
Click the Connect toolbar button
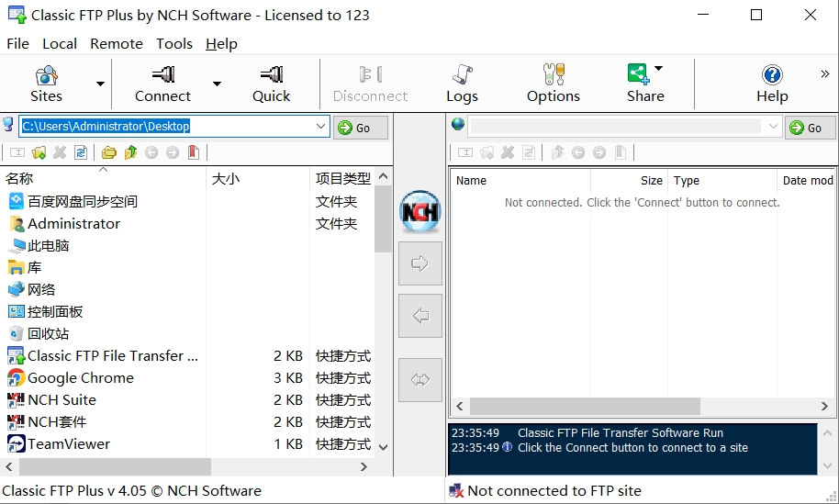coord(162,84)
